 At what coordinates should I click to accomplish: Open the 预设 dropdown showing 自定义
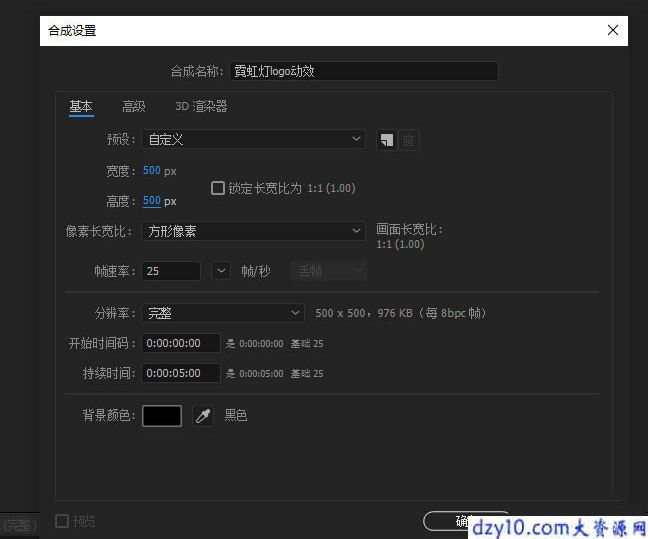point(253,140)
